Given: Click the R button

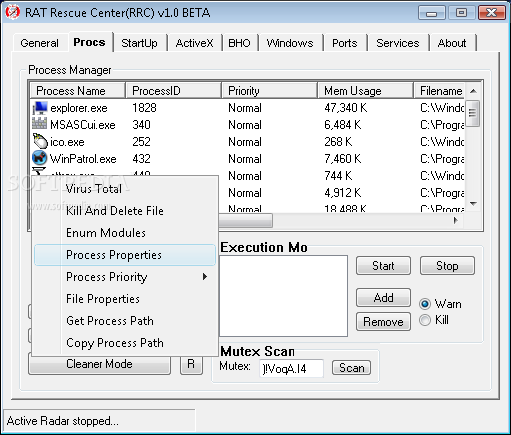Looking at the screenshot, I should pyautogui.click(x=191, y=364).
